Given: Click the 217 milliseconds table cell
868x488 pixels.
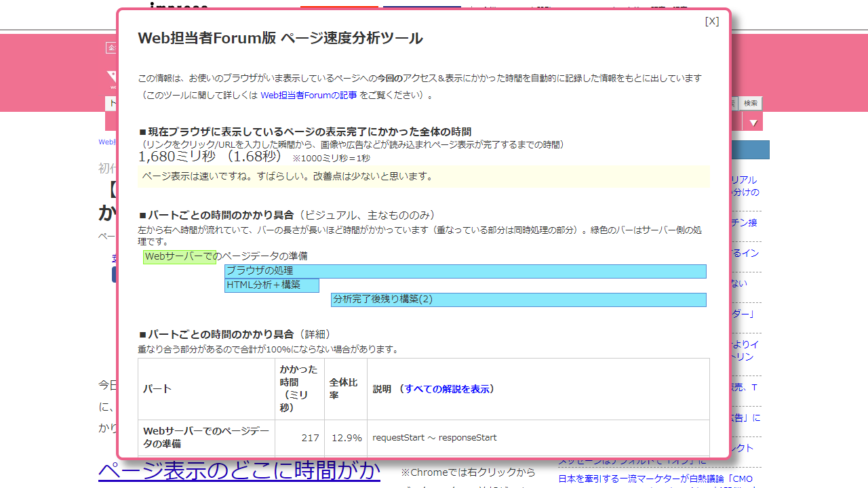Looking at the screenshot, I should coord(300,438).
